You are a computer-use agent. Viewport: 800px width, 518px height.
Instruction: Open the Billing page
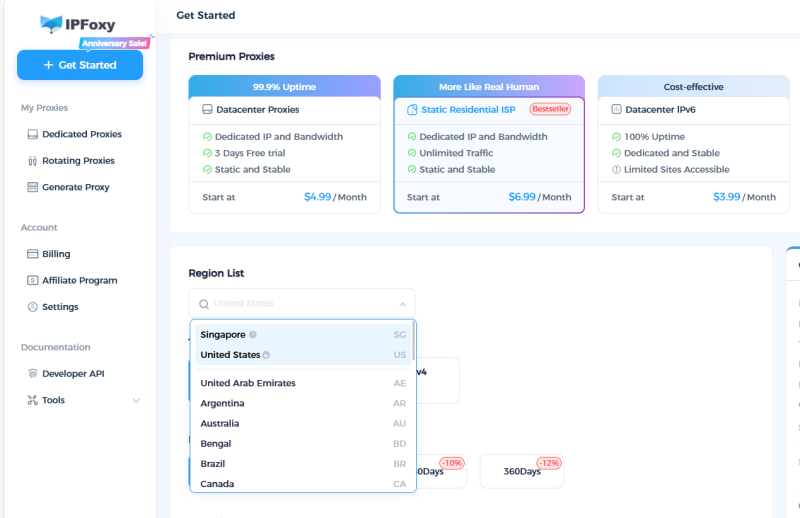(56, 254)
